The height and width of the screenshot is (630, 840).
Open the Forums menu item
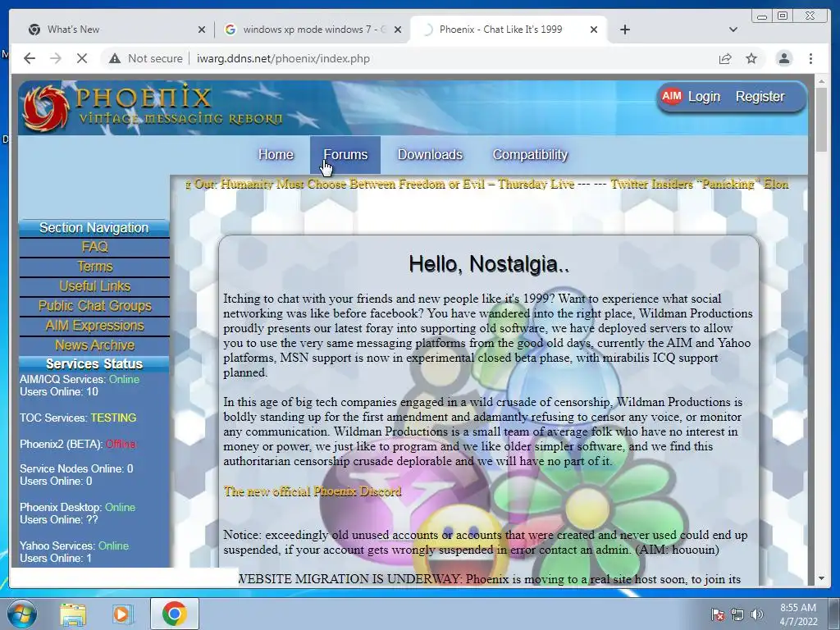pyautogui.click(x=345, y=155)
